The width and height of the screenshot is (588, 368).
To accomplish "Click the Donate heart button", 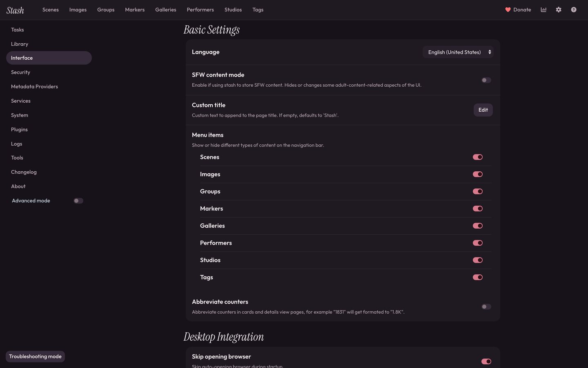I will pyautogui.click(x=518, y=10).
